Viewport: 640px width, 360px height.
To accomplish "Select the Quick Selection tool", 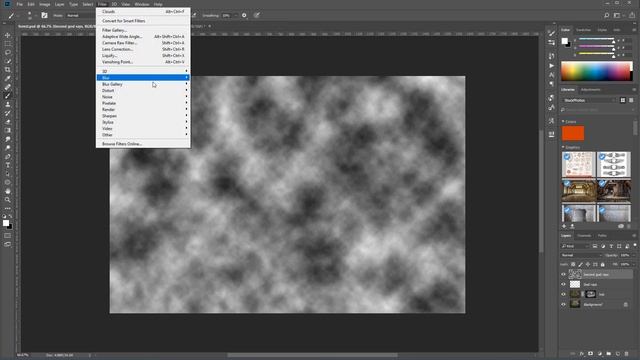I will click(x=7, y=61).
